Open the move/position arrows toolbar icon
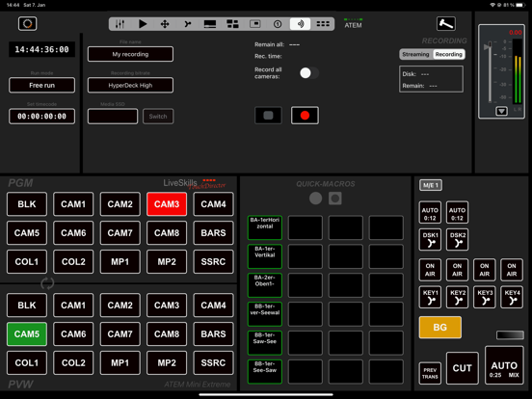Image resolution: width=532 pixels, height=399 pixels. tap(165, 24)
